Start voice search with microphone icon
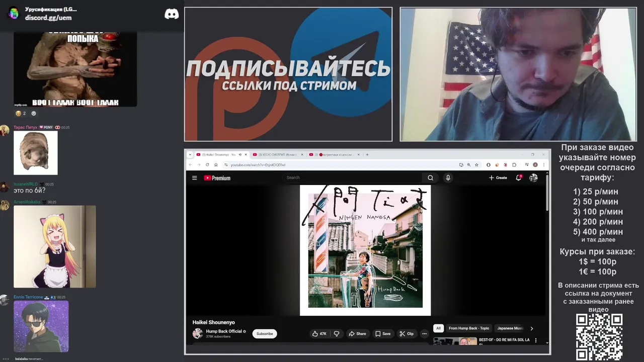Screen dimensions: 644x362 point(448,177)
